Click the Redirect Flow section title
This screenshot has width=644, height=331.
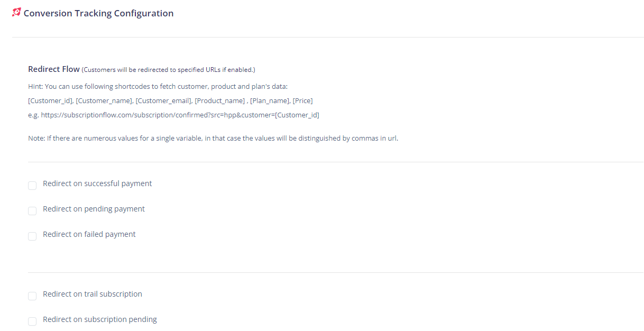[53, 69]
